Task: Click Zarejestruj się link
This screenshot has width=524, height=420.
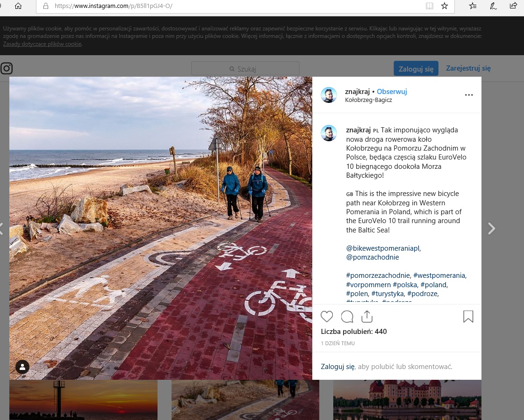Action: pyautogui.click(x=468, y=68)
